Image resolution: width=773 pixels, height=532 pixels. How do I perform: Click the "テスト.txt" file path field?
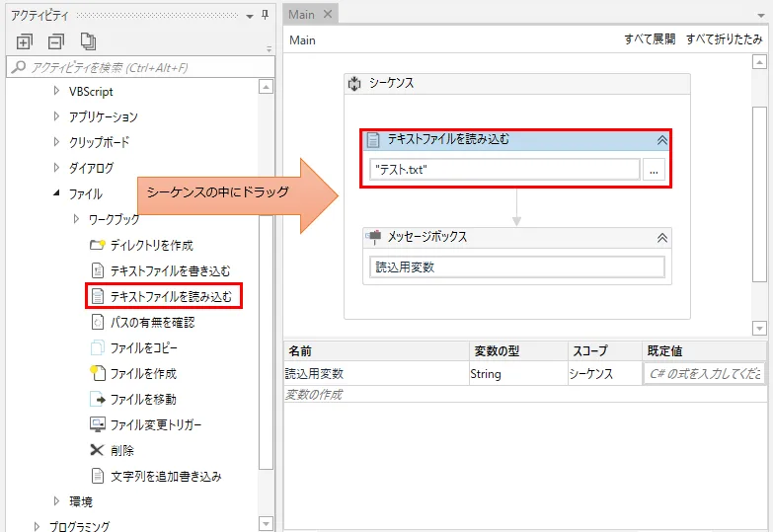tap(504, 170)
